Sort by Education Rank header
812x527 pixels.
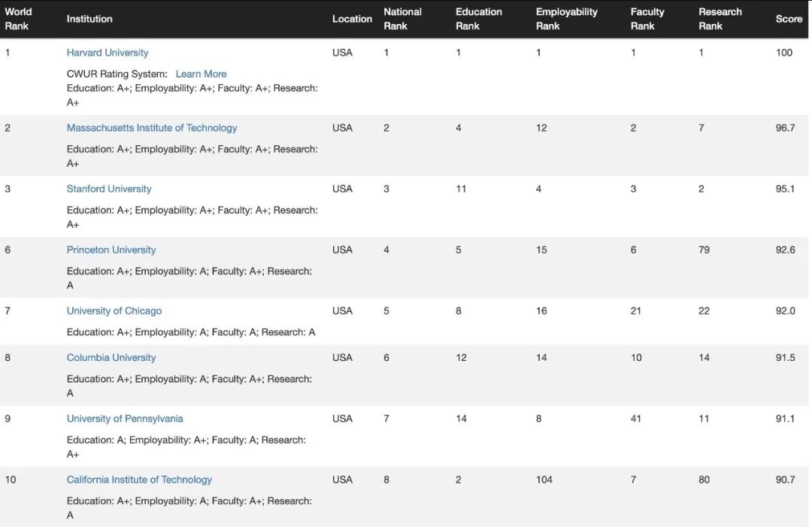click(x=478, y=19)
